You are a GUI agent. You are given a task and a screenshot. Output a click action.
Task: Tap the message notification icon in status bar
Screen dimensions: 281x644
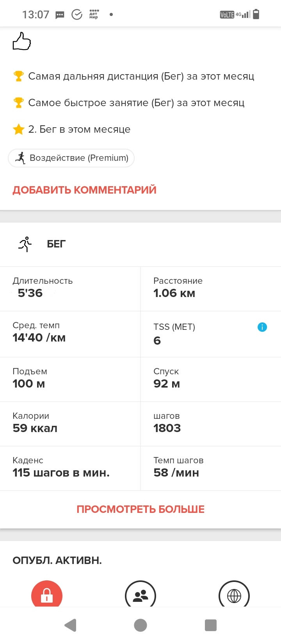60,15
